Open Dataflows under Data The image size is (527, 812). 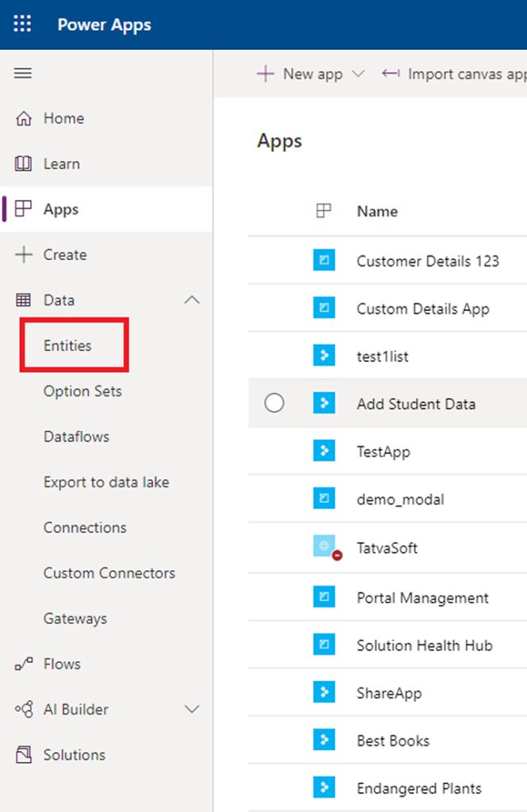[x=77, y=437]
